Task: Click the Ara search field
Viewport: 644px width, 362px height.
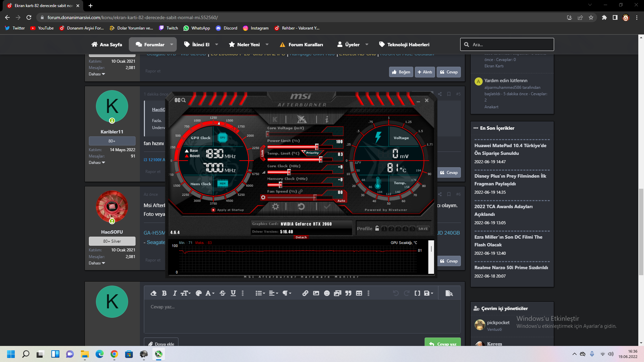Action: point(507,45)
